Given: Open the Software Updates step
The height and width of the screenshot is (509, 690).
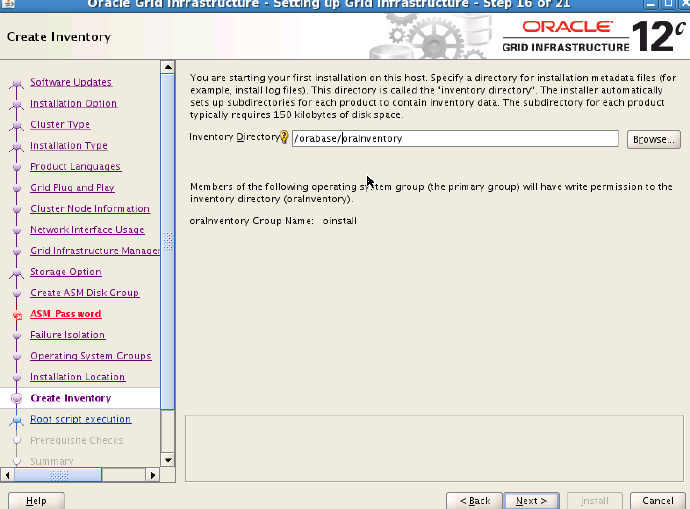Looking at the screenshot, I should [71, 82].
